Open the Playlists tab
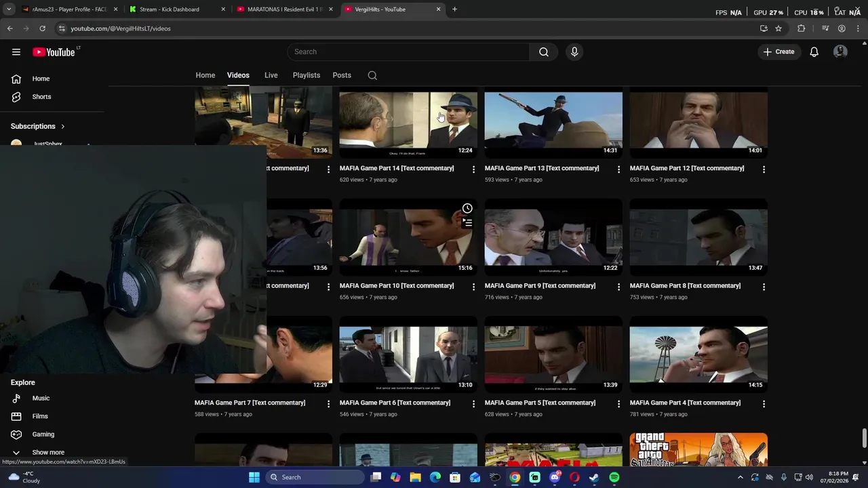Viewport: 868px width, 488px height. (x=307, y=75)
